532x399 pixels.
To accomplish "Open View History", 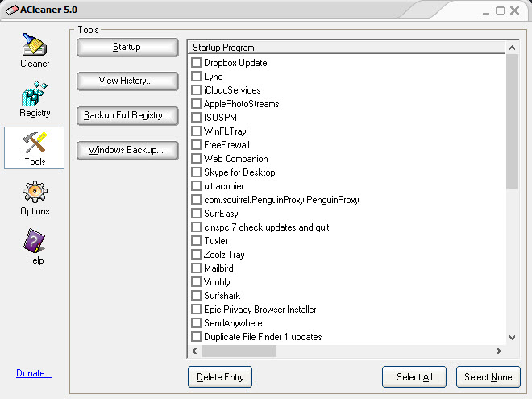I will click(127, 81).
